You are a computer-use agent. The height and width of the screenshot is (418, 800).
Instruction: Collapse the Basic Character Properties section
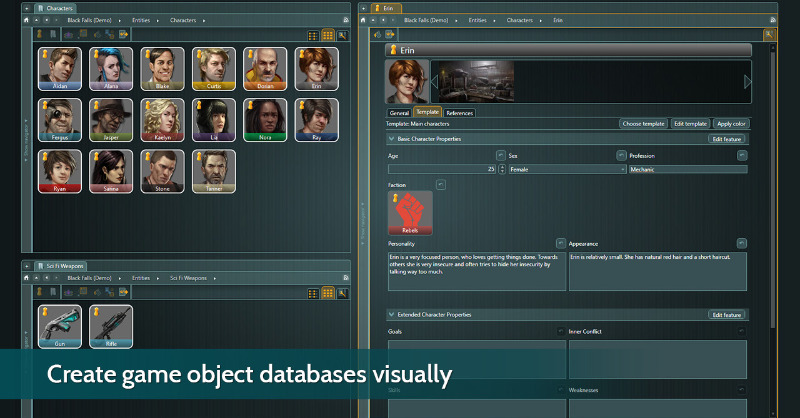click(x=391, y=139)
